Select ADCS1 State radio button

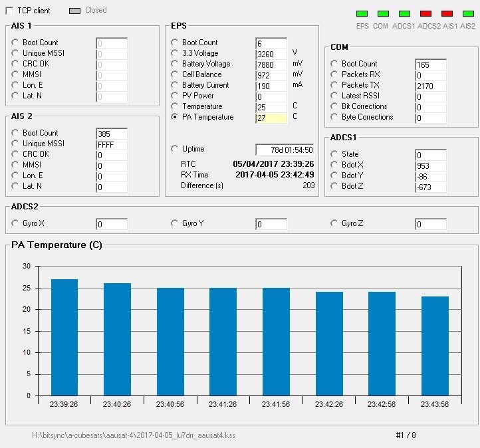334,154
